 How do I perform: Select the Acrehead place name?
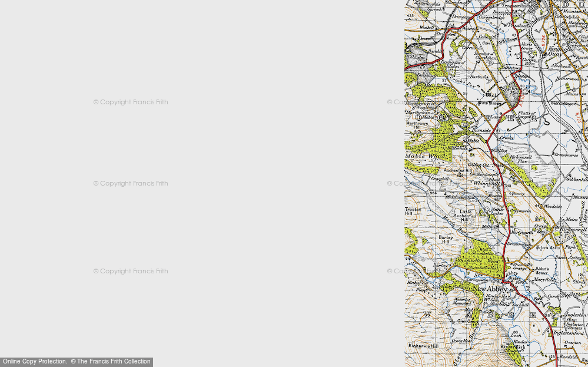tap(560, 65)
